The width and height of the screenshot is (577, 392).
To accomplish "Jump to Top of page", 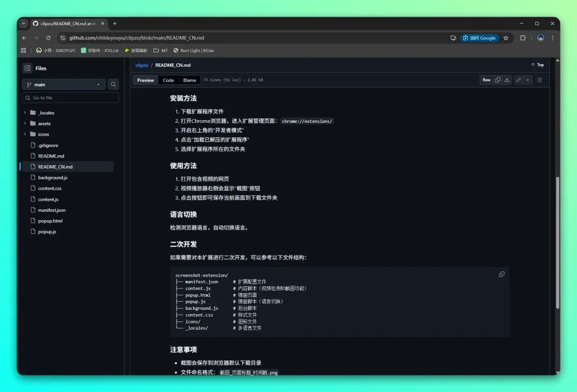I will [x=537, y=65].
